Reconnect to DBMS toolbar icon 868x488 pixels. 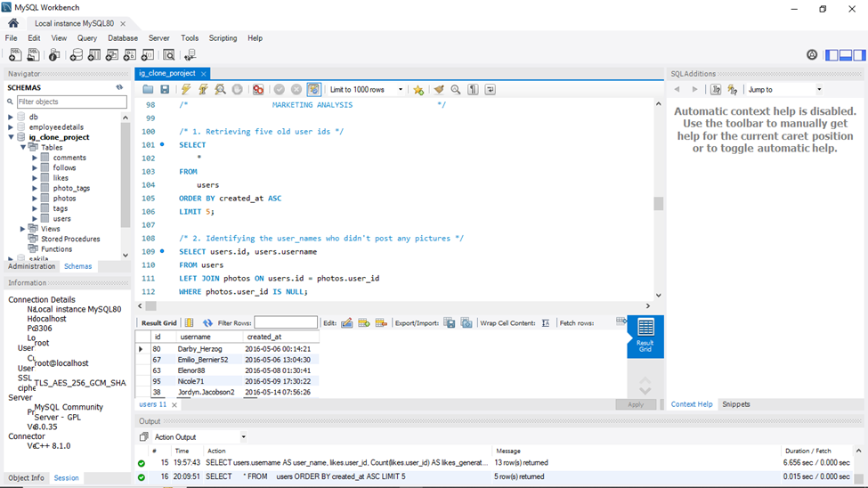[190, 55]
